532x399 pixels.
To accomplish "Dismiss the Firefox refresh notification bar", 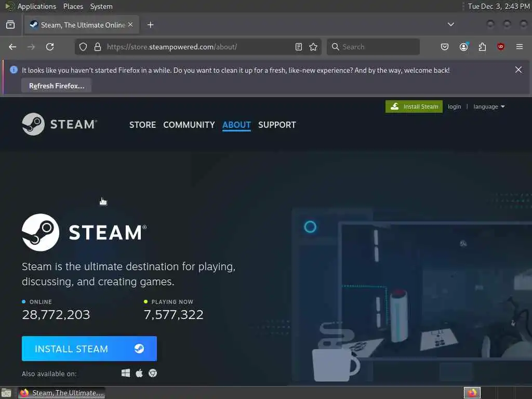I will (x=518, y=70).
